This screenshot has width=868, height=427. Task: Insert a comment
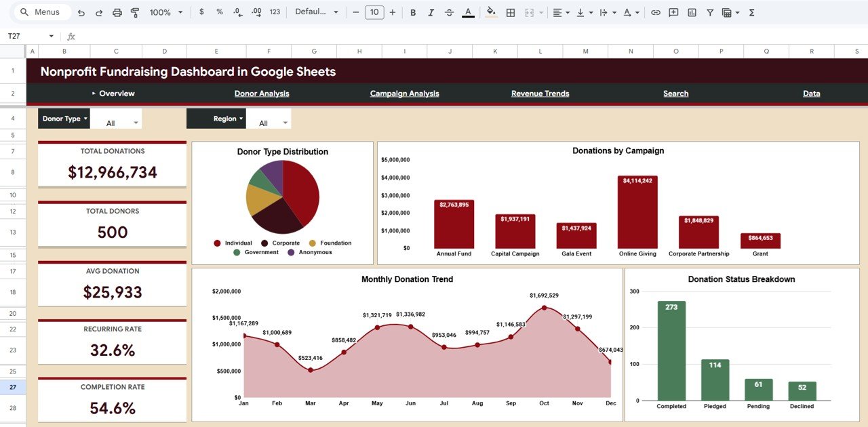pos(673,12)
